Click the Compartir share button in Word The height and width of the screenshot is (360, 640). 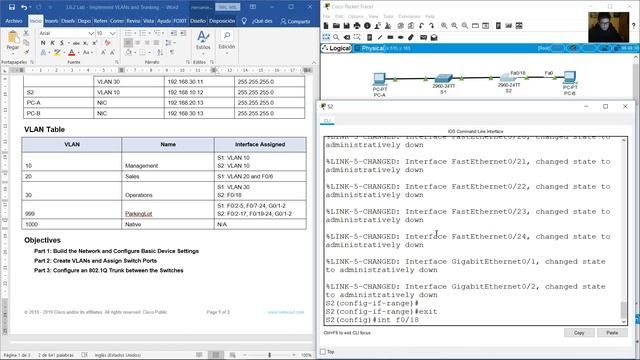click(295, 21)
